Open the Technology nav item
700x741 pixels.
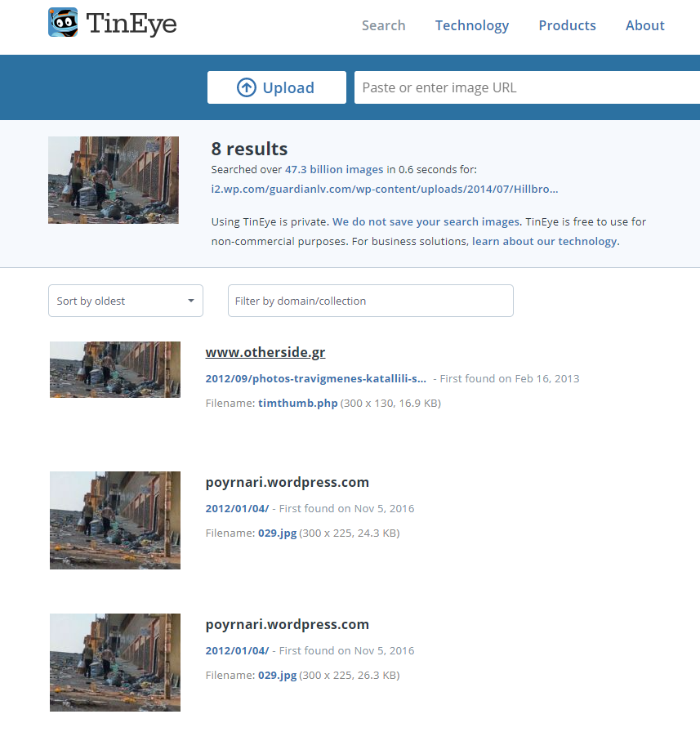(472, 25)
